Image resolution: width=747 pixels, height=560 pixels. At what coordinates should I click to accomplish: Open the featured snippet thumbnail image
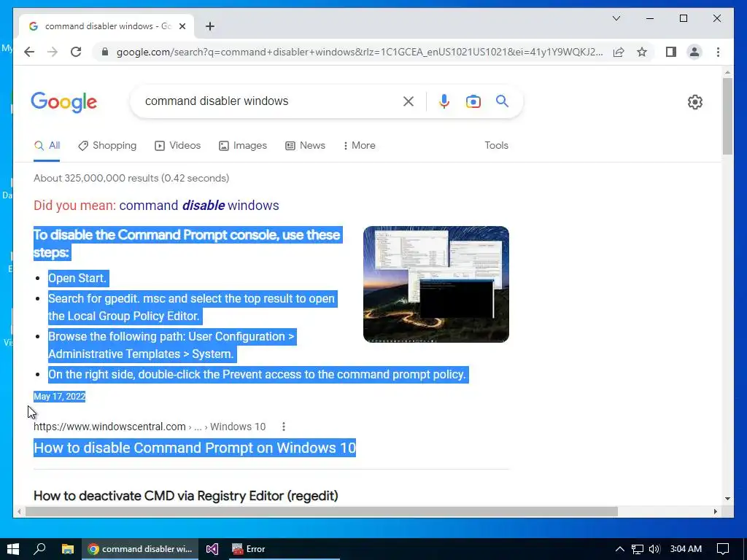coord(436,284)
